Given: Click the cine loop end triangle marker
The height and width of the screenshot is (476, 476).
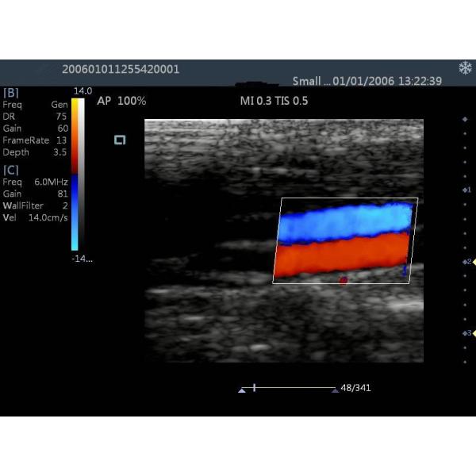Looking at the screenshot, I should pos(336,390).
